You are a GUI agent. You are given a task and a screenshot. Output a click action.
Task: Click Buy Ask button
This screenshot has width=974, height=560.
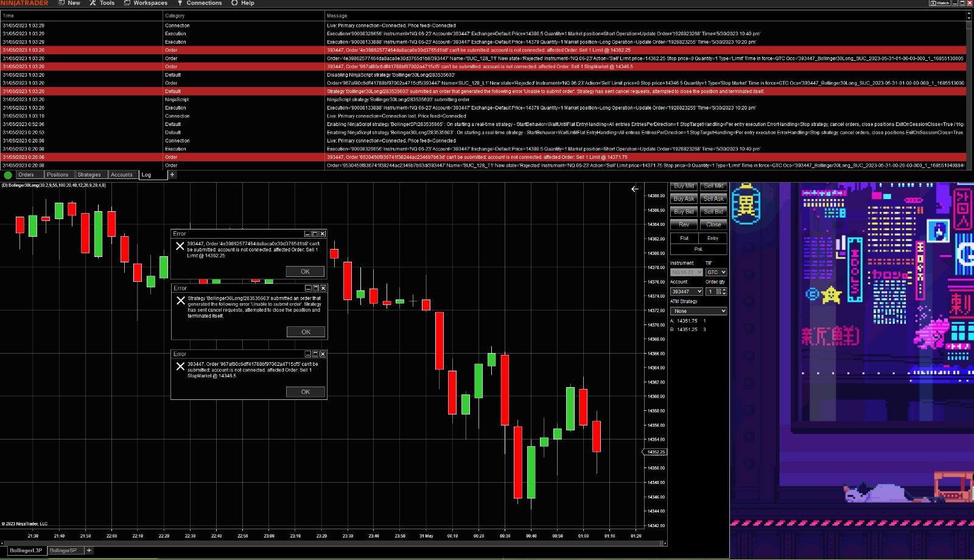point(684,198)
